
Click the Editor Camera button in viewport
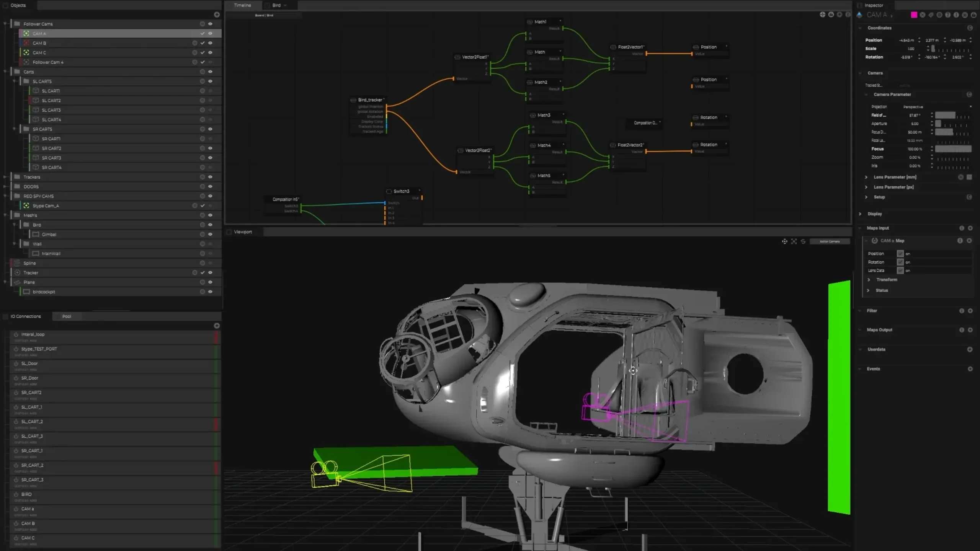[830, 241]
